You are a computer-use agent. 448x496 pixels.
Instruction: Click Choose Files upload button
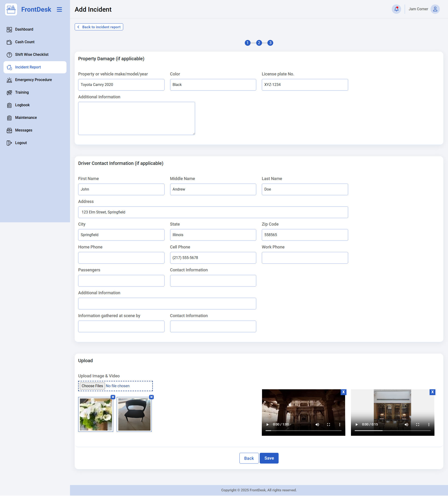(x=92, y=386)
